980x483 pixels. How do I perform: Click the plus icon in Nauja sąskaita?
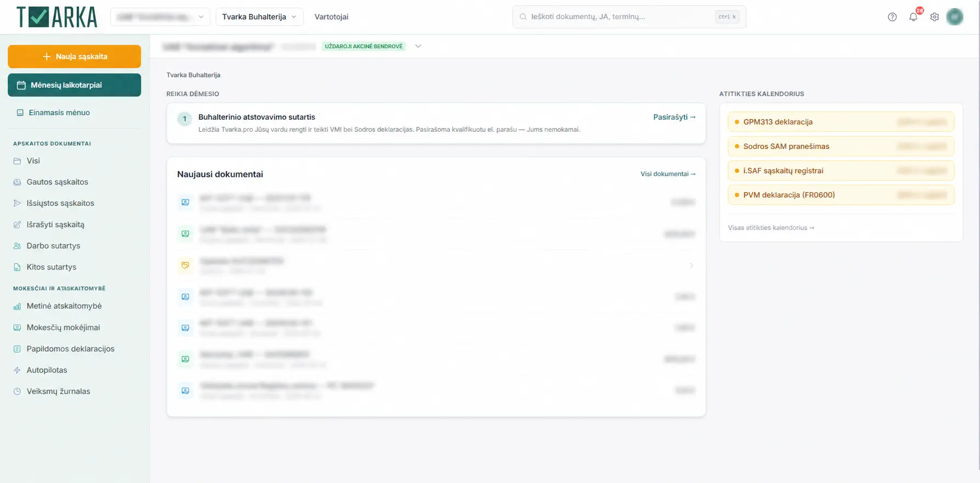[47, 57]
